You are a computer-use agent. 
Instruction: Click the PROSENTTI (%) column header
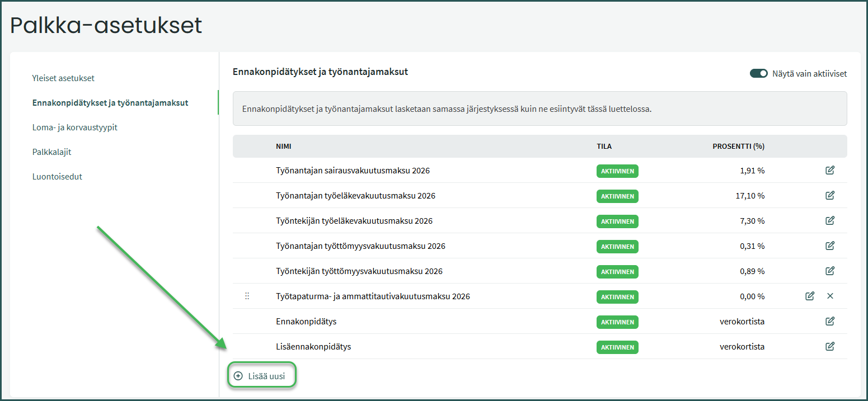738,147
